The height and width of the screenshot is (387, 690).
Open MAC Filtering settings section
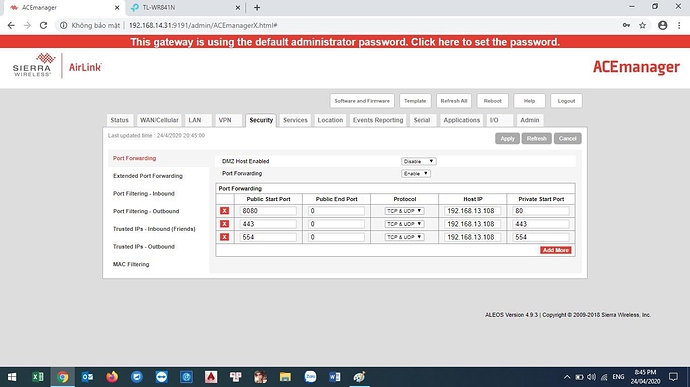(131, 264)
